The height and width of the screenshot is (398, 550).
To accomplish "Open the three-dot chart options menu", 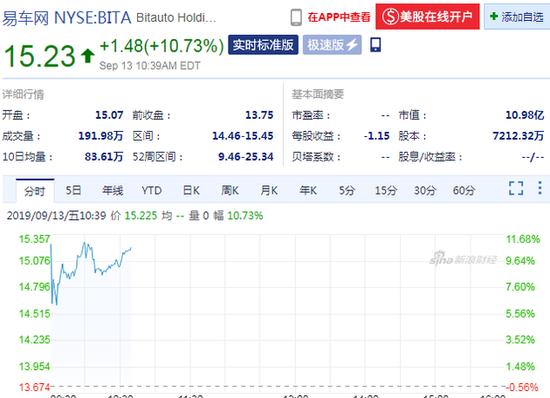I will 540,188.
